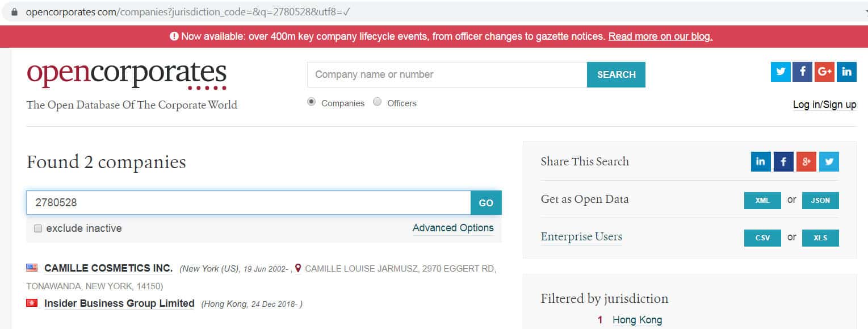Screen dimensions: 868x329
Task: Expand Advanced Options
Action: tap(453, 228)
